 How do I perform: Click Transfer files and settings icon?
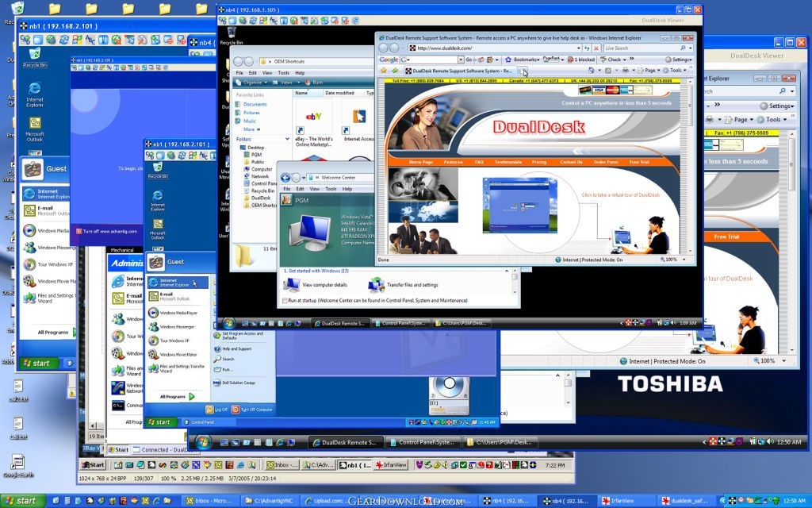[376, 284]
